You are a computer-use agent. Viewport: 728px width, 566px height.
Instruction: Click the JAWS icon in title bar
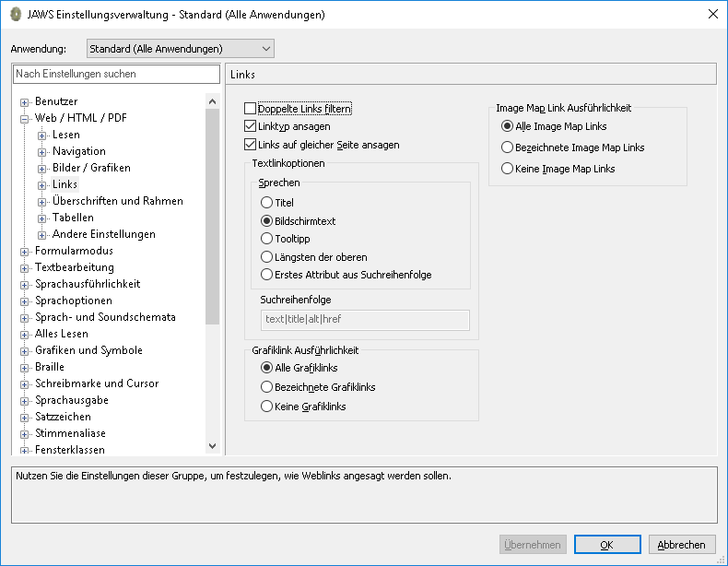coord(16,15)
